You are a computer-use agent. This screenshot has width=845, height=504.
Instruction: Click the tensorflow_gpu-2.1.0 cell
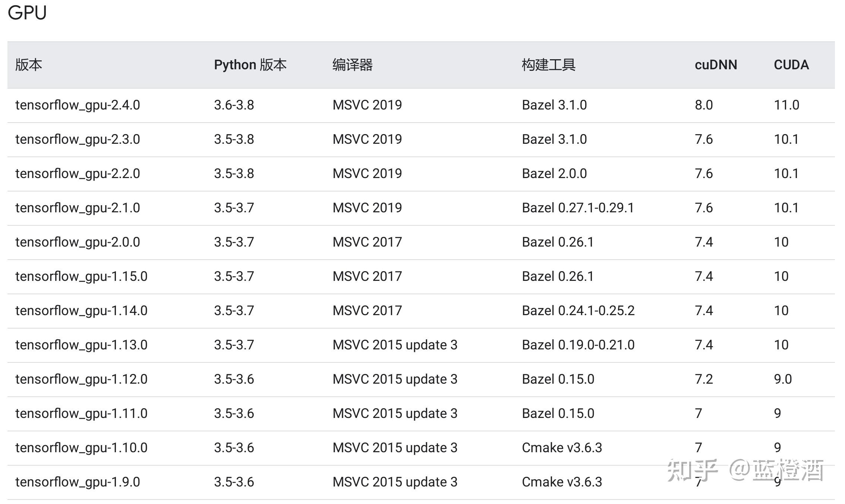click(78, 208)
